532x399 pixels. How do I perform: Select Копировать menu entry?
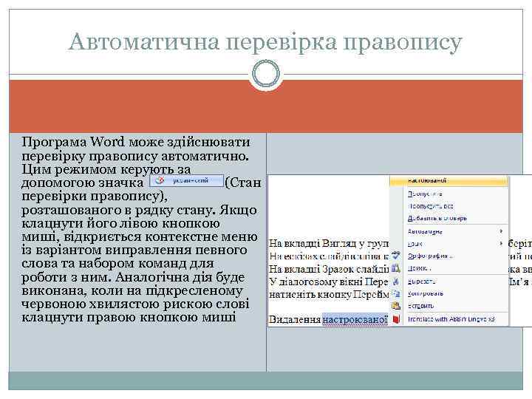[x=426, y=294]
